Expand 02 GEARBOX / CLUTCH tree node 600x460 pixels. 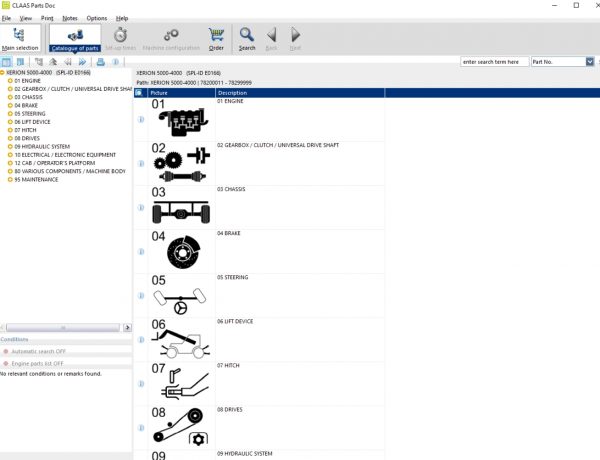(x=10, y=89)
